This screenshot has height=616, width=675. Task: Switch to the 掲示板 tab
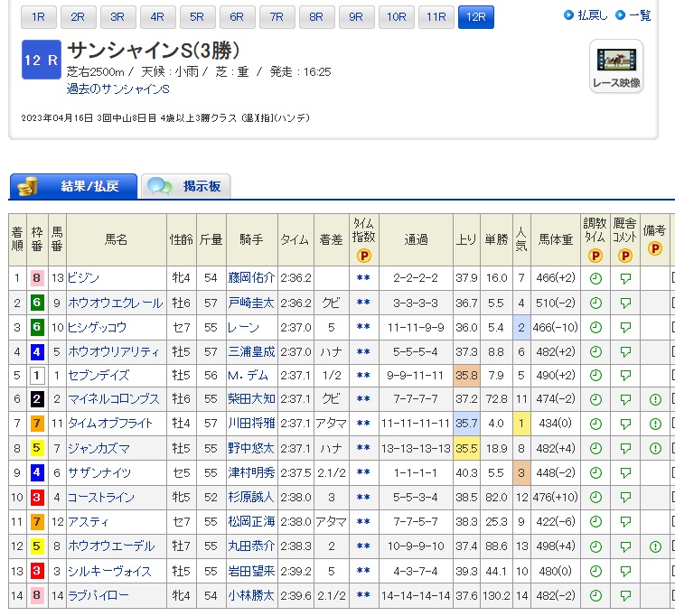(x=186, y=187)
